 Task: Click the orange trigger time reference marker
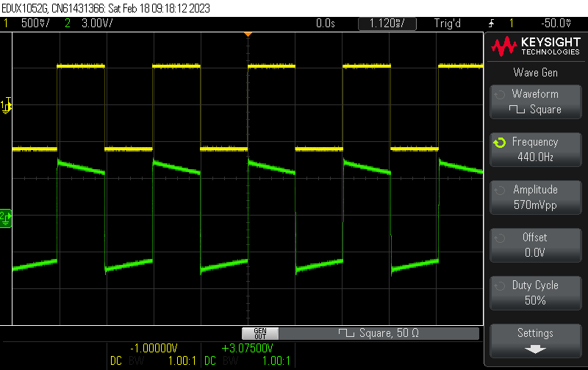248,34
